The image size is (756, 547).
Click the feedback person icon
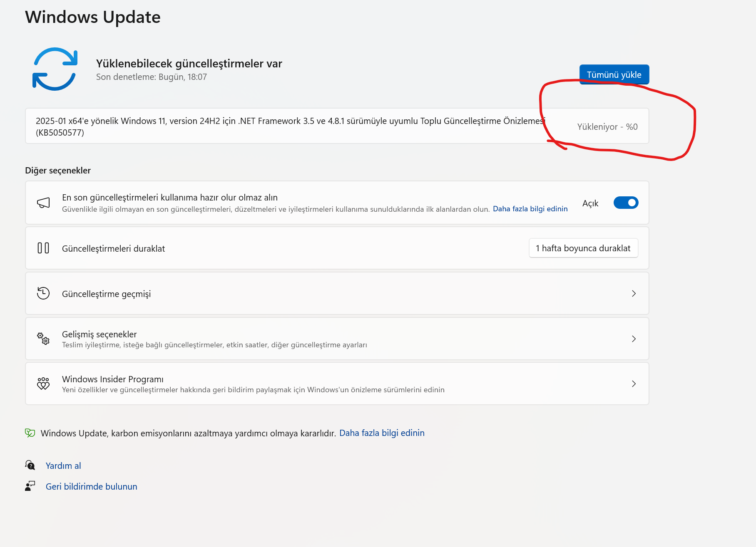(x=30, y=486)
